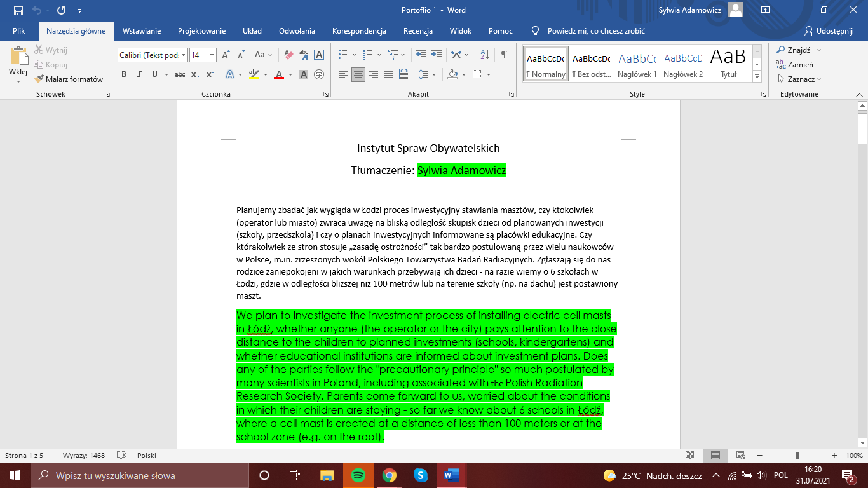Click the Undo arrow in the title bar
The image size is (868, 488).
point(37,10)
